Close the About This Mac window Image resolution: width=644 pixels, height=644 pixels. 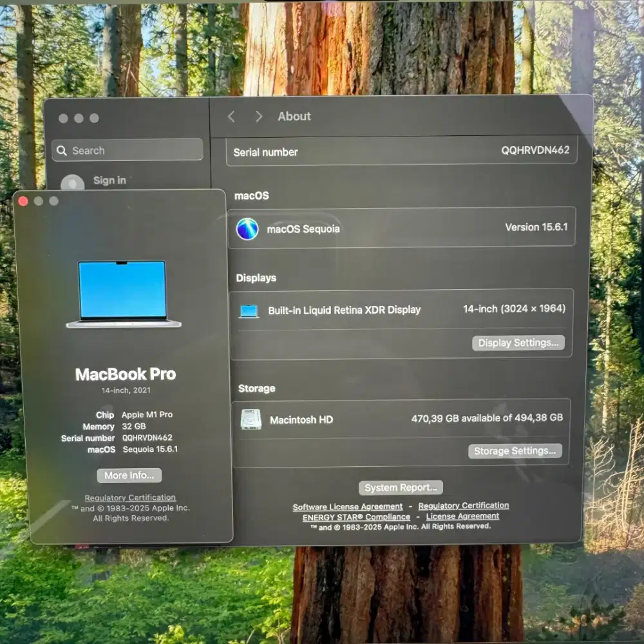pos(23,201)
